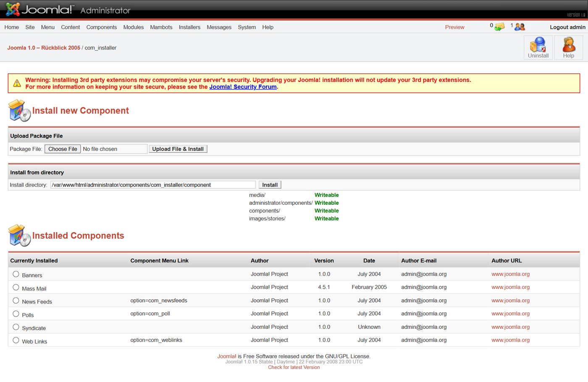Click the Installed Components package icon

pyautogui.click(x=19, y=235)
